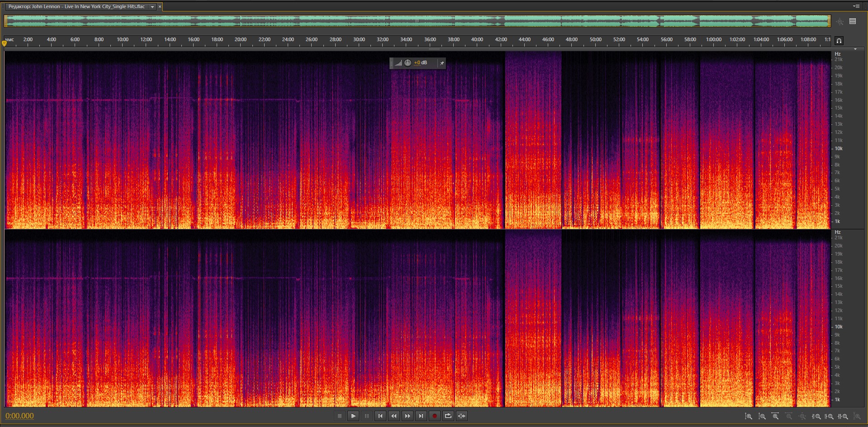868x427 pixels.
Task: Click the Rewind button
Action: click(394, 416)
